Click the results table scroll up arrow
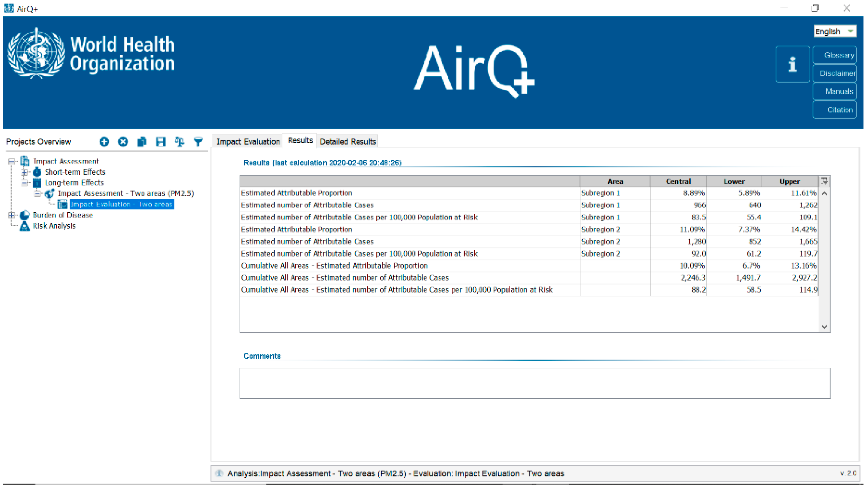The width and height of the screenshot is (868, 486). [824, 193]
